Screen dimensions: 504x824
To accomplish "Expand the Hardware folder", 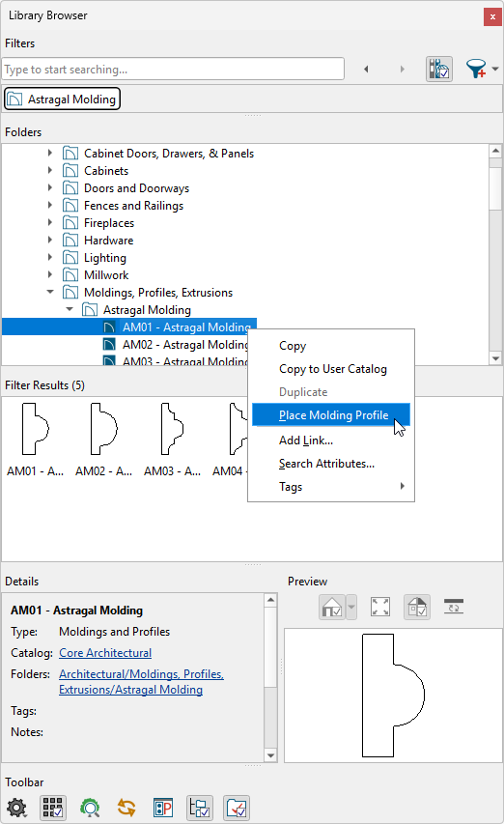I will click(50, 240).
